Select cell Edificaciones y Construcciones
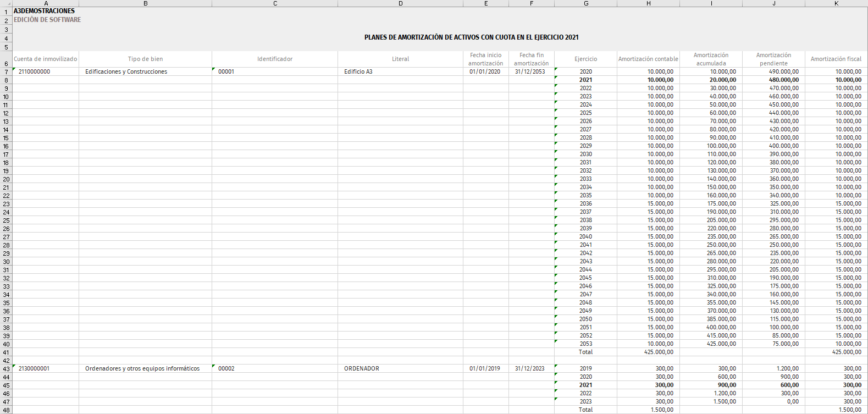Viewport: 868px width, 414px height. click(x=145, y=71)
